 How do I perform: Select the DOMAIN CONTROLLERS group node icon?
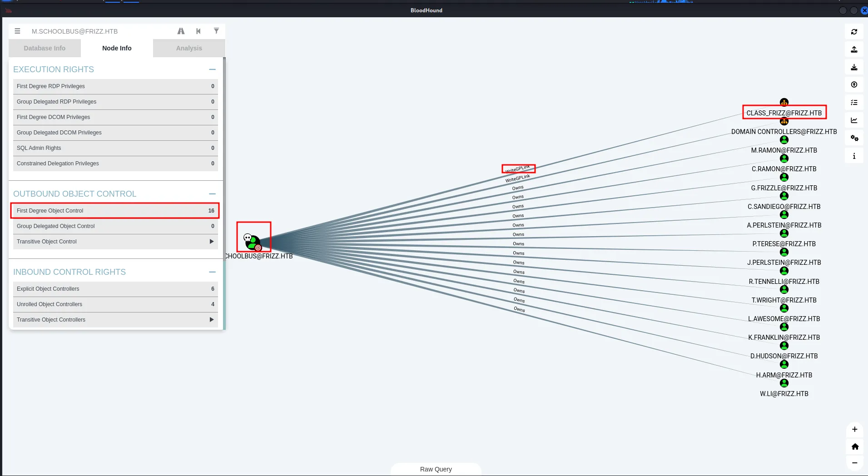(784, 121)
